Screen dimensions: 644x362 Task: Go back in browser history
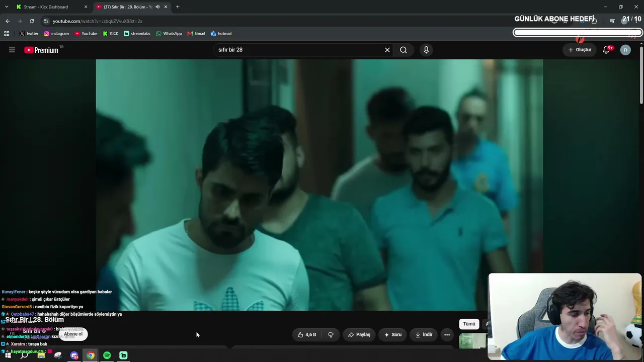(x=8, y=21)
